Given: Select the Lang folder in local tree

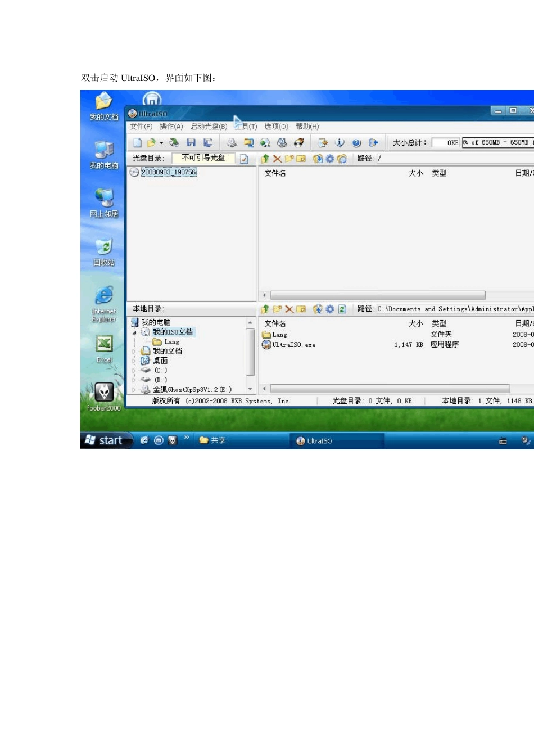Looking at the screenshot, I should tap(172, 342).
